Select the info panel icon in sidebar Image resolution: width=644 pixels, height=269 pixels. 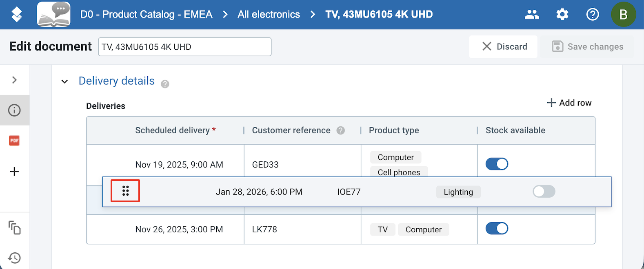pos(14,110)
